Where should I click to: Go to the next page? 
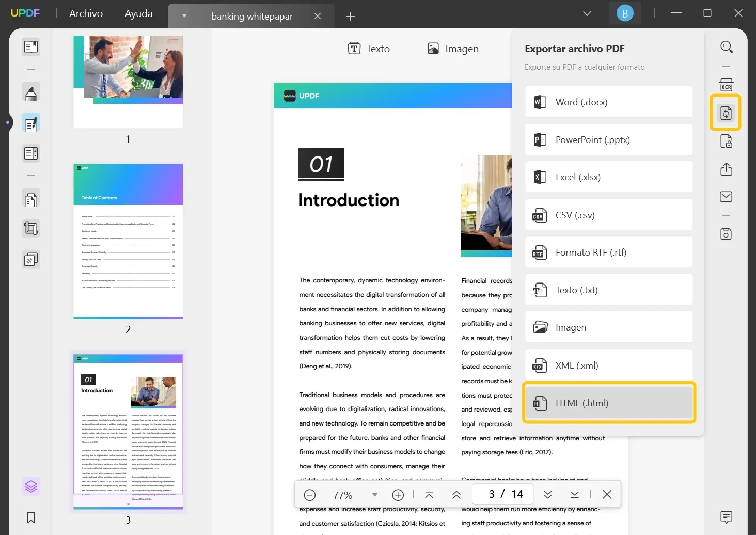(548, 495)
